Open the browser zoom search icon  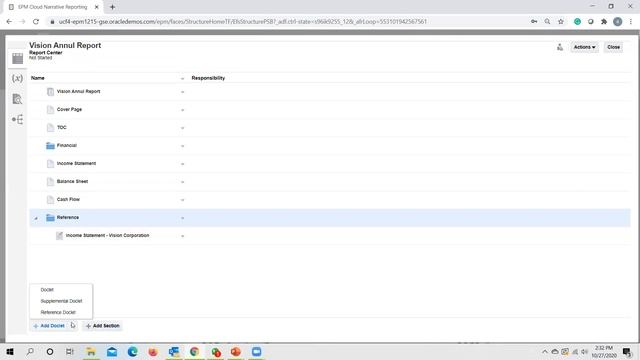tap(547, 22)
